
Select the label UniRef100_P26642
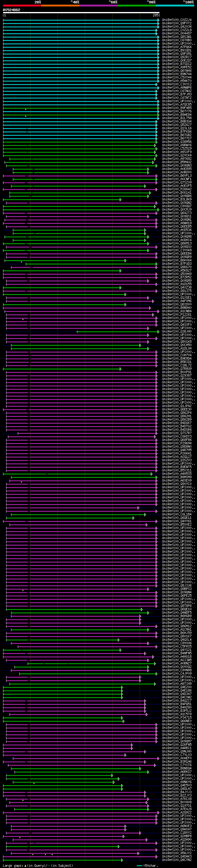(x=177, y=189)
